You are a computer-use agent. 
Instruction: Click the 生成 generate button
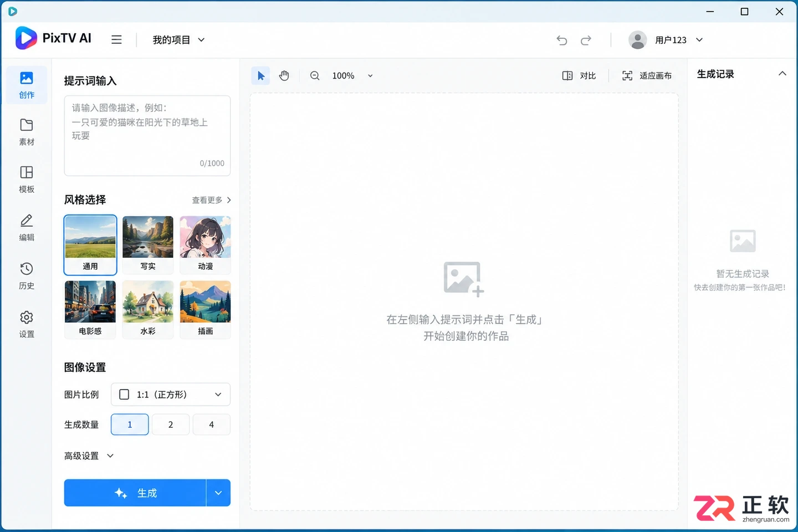(135, 493)
